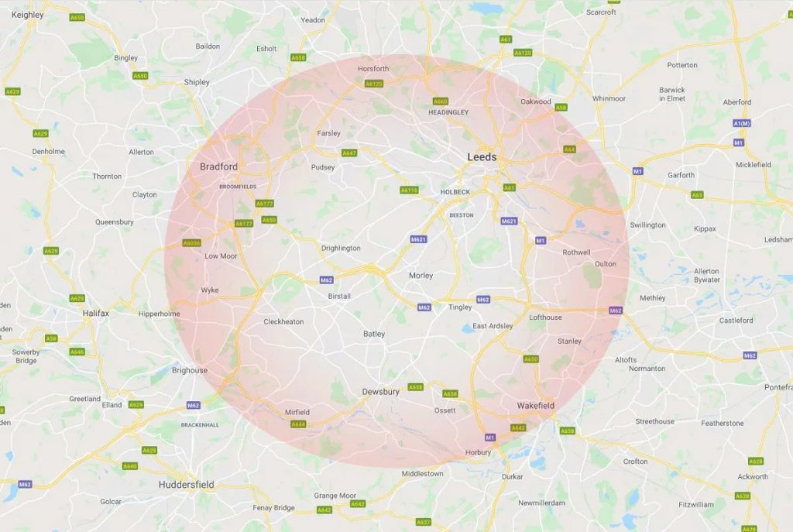Select the Headingley district label
793x532 pixels.
[448, 112]
